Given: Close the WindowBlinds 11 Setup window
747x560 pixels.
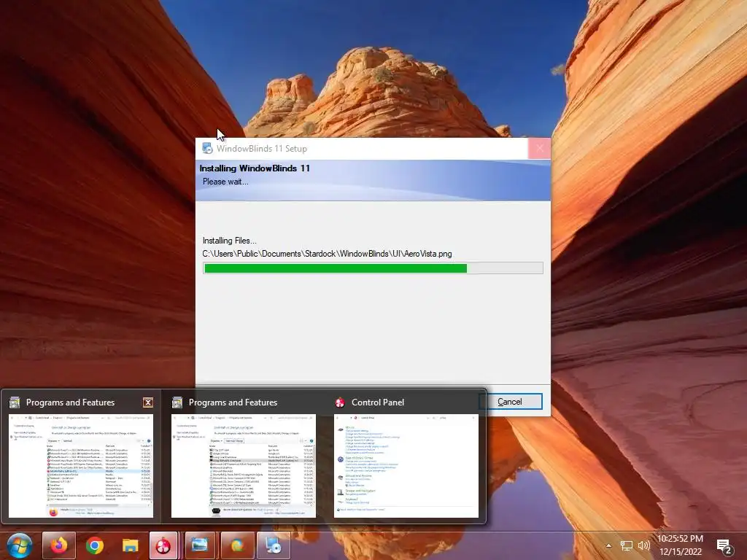Looking at the screenshot, I should (x=539, y=148).
